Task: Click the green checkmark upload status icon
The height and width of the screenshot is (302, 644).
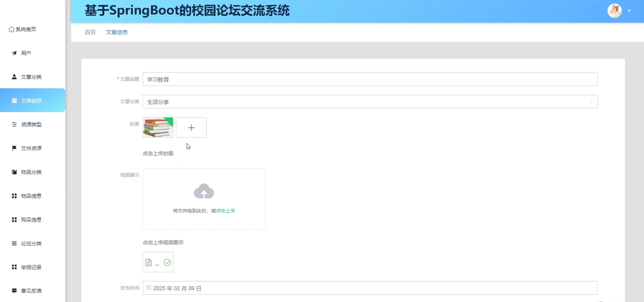Action: 167,263
